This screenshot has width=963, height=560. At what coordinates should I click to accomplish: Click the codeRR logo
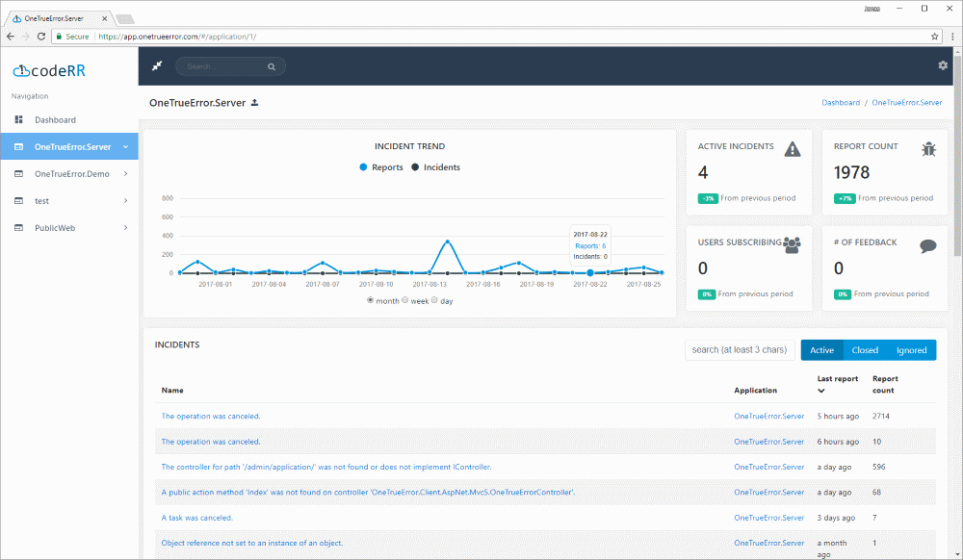pos(49,70)
